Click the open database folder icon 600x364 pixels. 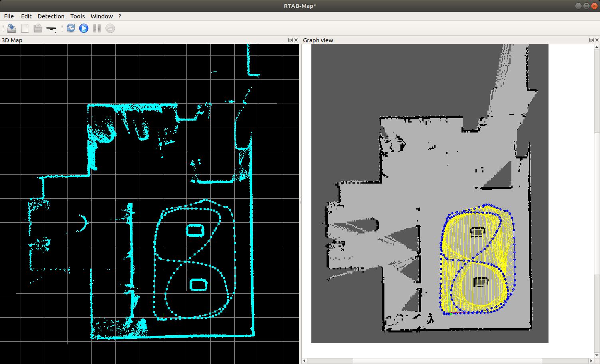[38, 28]
